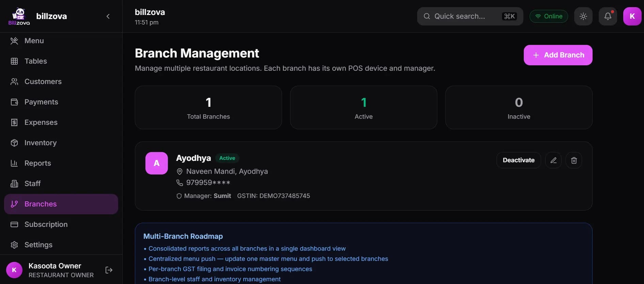The height and width of the screenshot is (284, 644).
Task: Open the profile menu via the top K avatar
Action: point(632,16)
